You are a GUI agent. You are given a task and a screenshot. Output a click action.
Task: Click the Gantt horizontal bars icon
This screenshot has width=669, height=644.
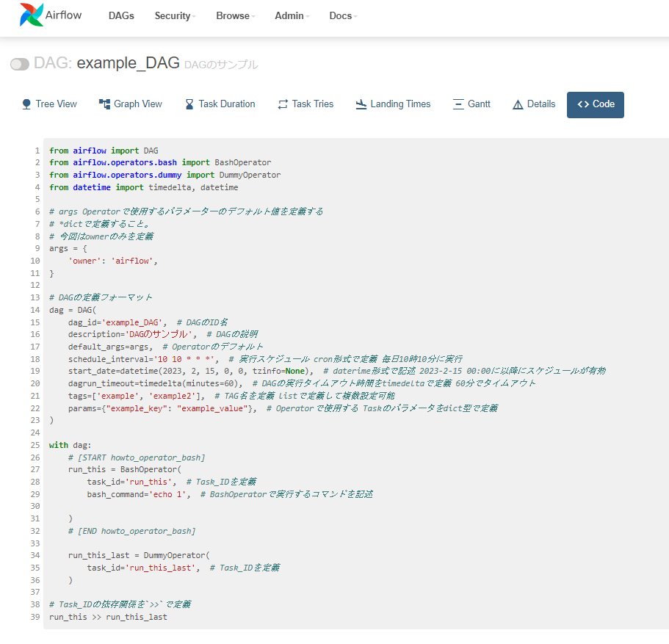(x=458, y=104)
